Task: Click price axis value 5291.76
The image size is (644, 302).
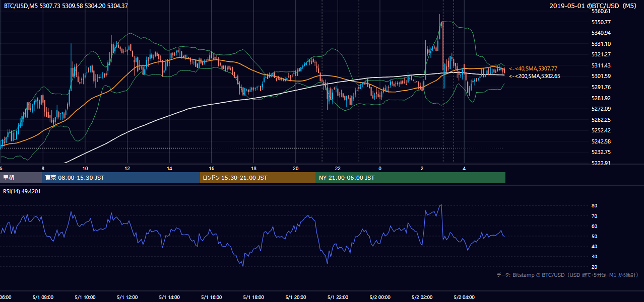Action: tap(602, 87)
